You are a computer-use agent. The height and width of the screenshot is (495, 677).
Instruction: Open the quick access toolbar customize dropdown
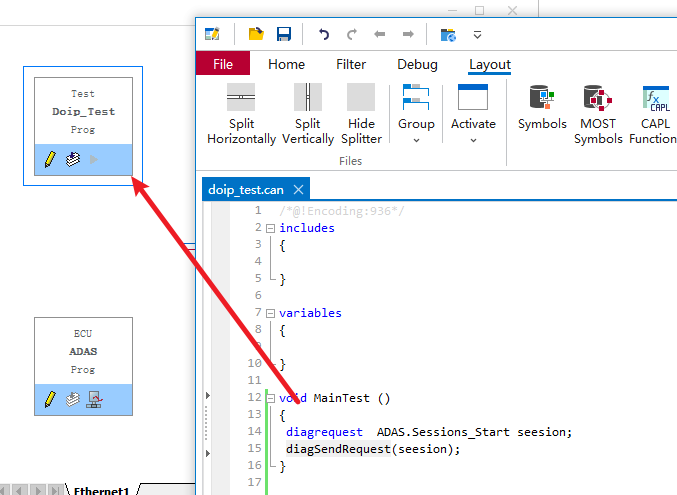(477, 35)
